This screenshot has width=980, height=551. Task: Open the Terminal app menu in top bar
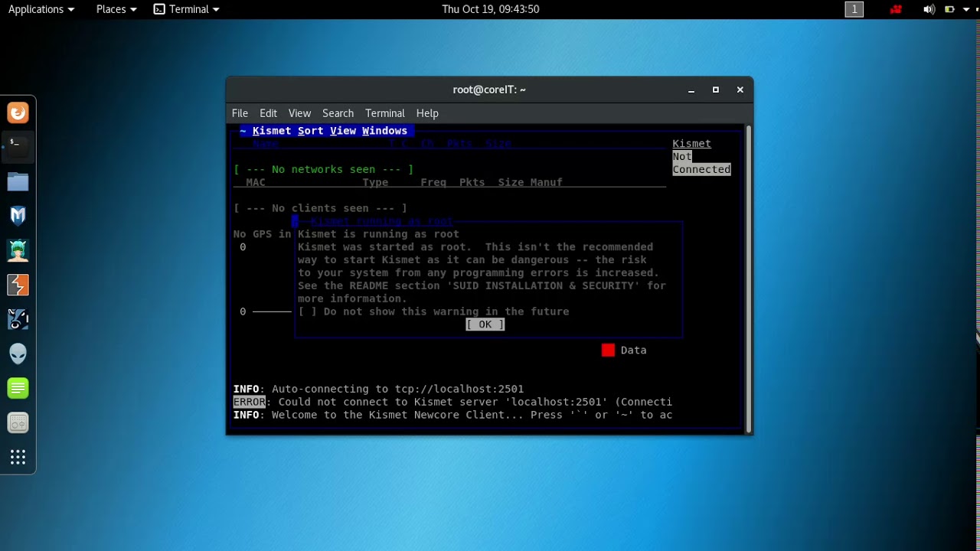coord(187,9)
